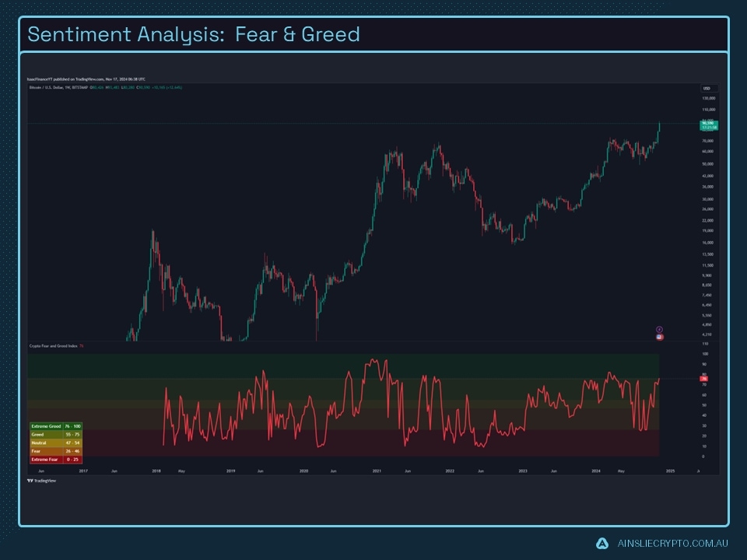747x560 pixels.
Task: Click the Crypto Fear and Greed Index label
Action: tap(54, 345)
